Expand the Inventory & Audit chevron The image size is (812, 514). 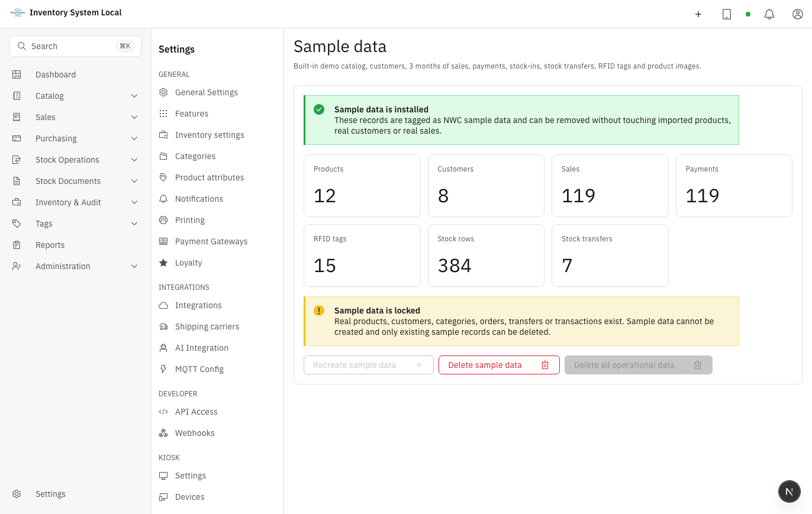[x=134, y=202]
